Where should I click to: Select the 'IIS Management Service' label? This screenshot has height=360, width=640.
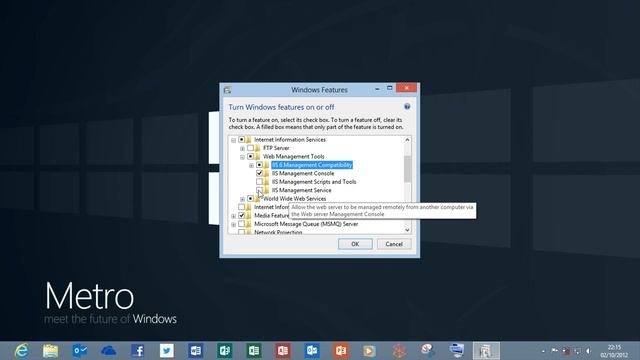(302, 190)
